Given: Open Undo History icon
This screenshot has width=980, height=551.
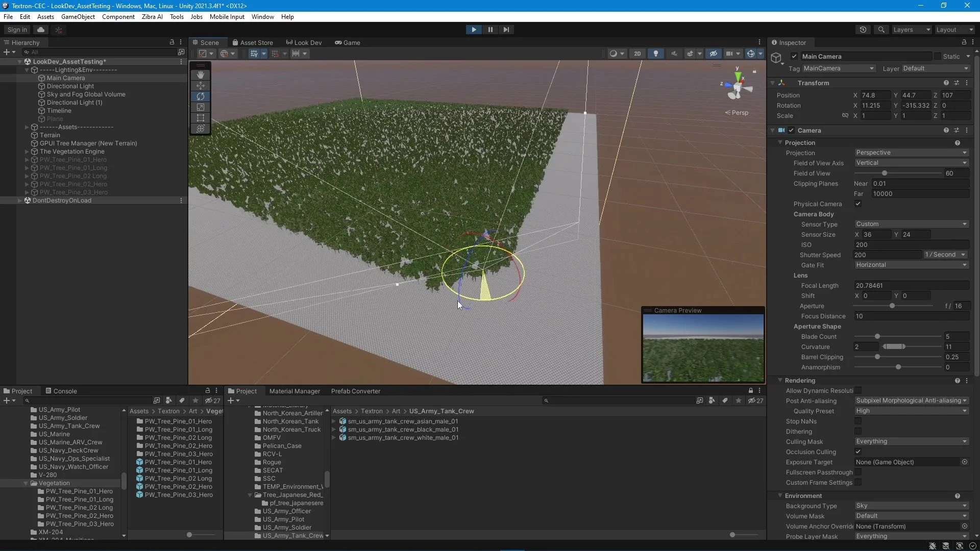Looking at the screenshot, I should click(x=863, y=30).
